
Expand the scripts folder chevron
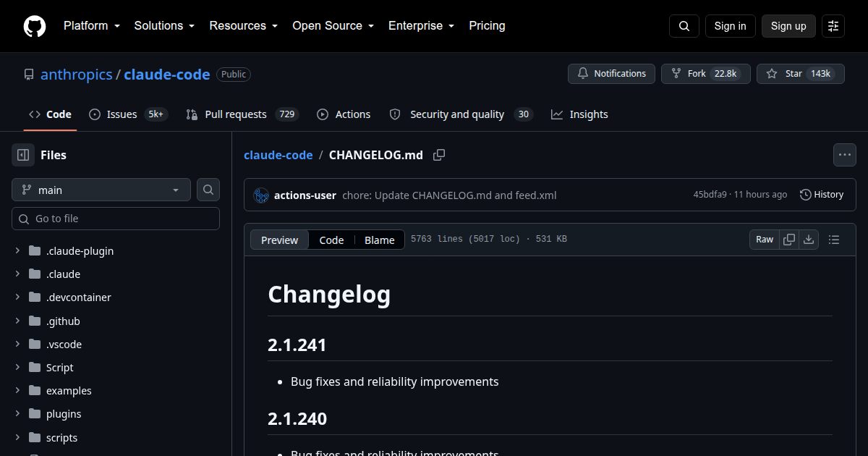pyautogui.click(x=17, y=438)
